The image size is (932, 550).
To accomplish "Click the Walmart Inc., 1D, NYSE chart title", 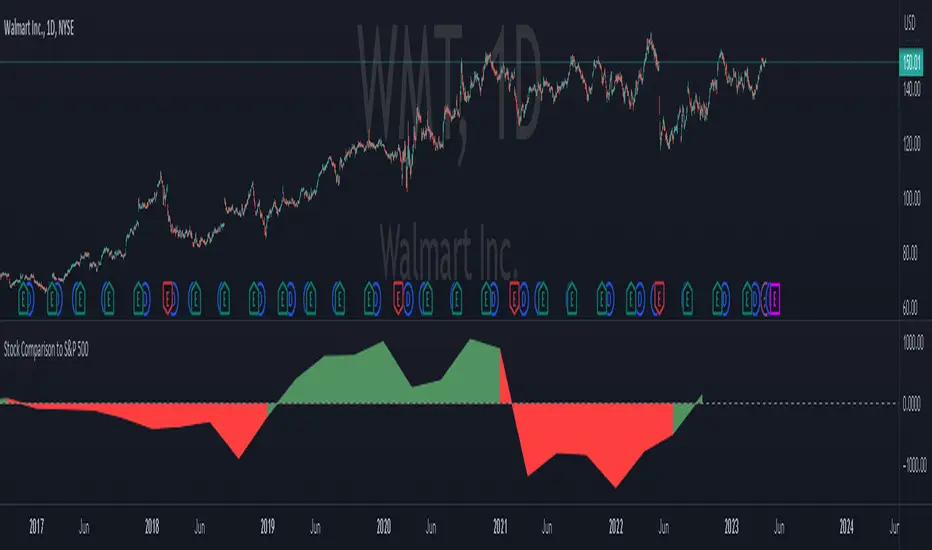I will tap(39, 28).
